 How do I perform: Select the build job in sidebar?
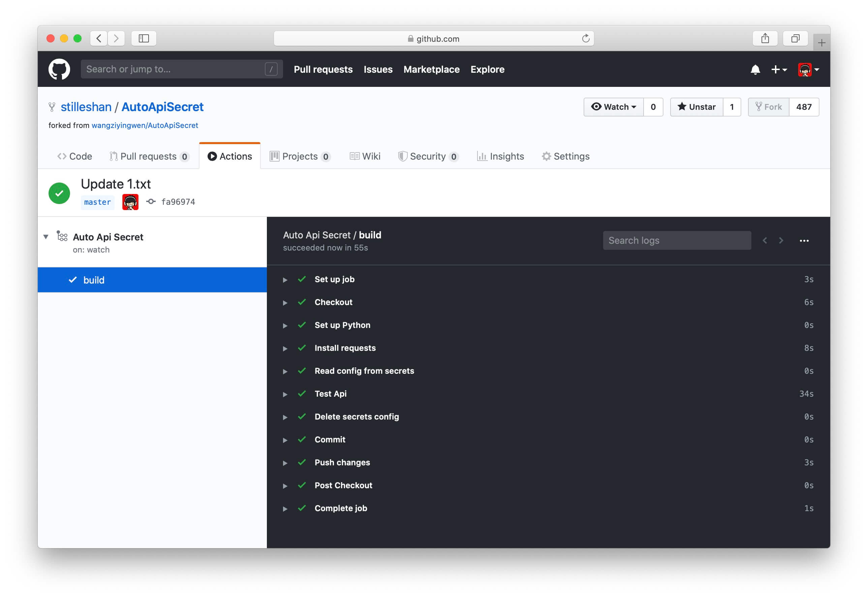pos(152,280)
